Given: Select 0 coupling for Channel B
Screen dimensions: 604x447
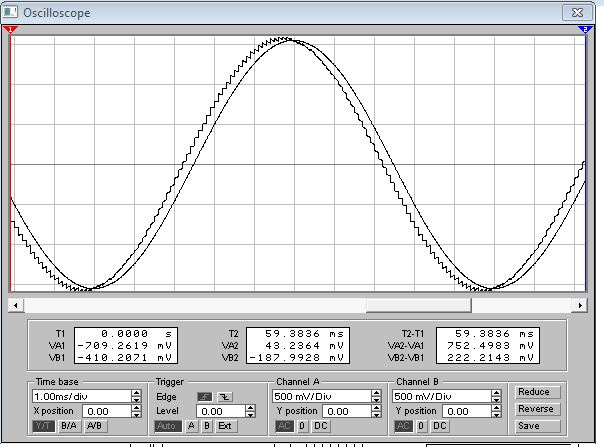Looking at the screenshot, I should pyautogui.click(x=422, y=426).
